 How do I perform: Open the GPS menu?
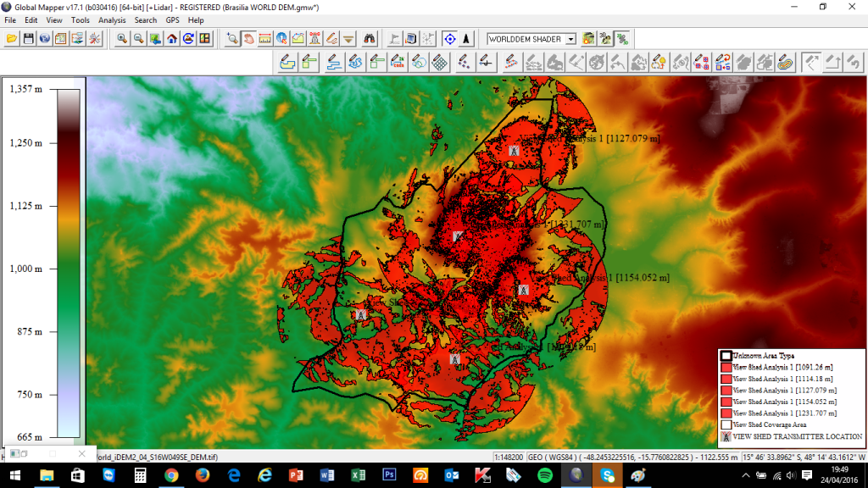tap(172, 19)
